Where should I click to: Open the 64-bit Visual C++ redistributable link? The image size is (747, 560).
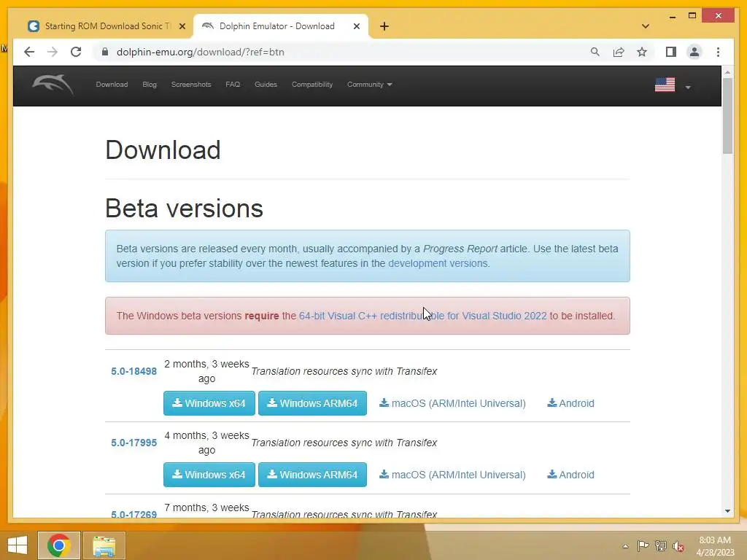tap(422, 316)
